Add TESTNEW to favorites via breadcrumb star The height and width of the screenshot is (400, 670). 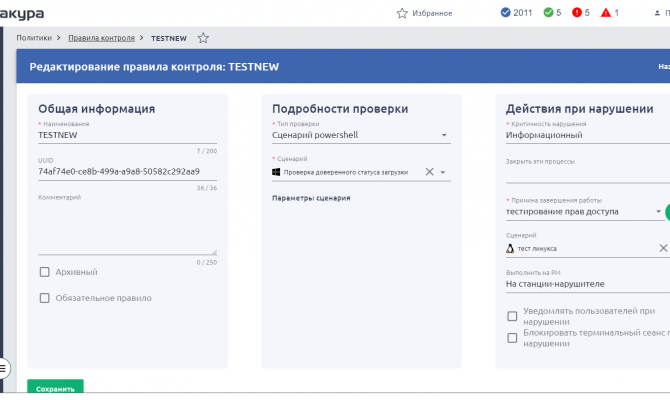point(203,38)
